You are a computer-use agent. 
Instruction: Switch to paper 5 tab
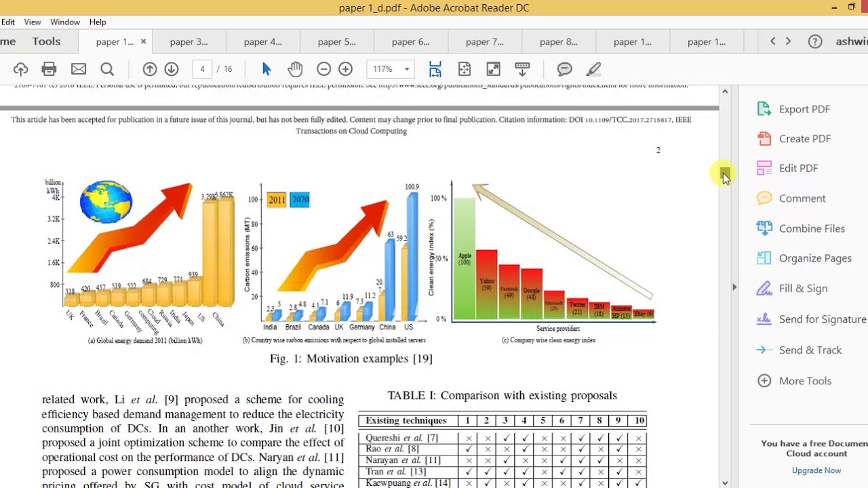click(x=337, y=42)
